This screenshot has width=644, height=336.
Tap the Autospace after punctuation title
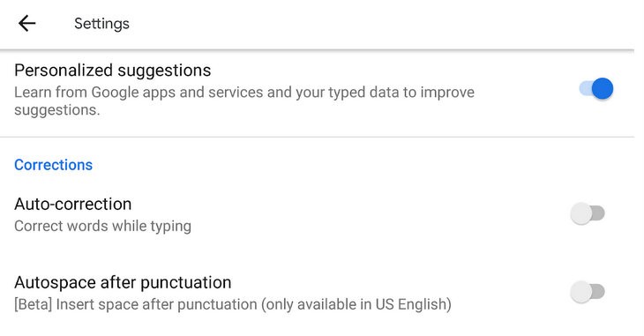click(123, 282)
